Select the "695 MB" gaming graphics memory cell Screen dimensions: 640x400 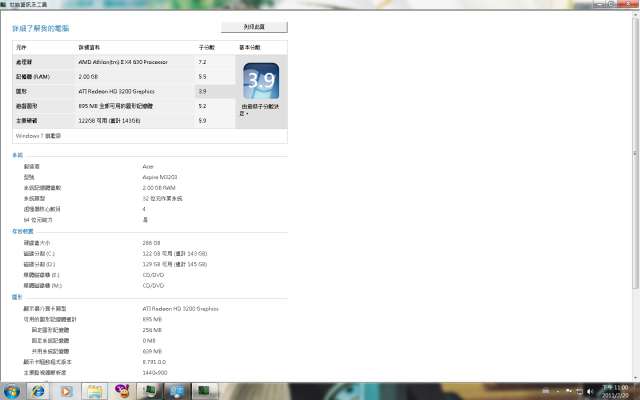coord(116,106)
